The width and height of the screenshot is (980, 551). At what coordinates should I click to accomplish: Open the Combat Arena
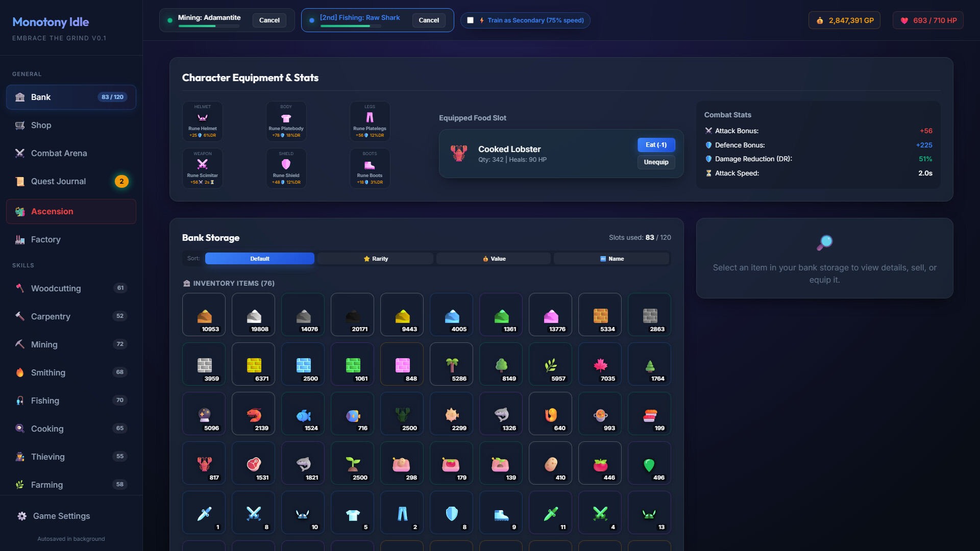click(71, 153)
